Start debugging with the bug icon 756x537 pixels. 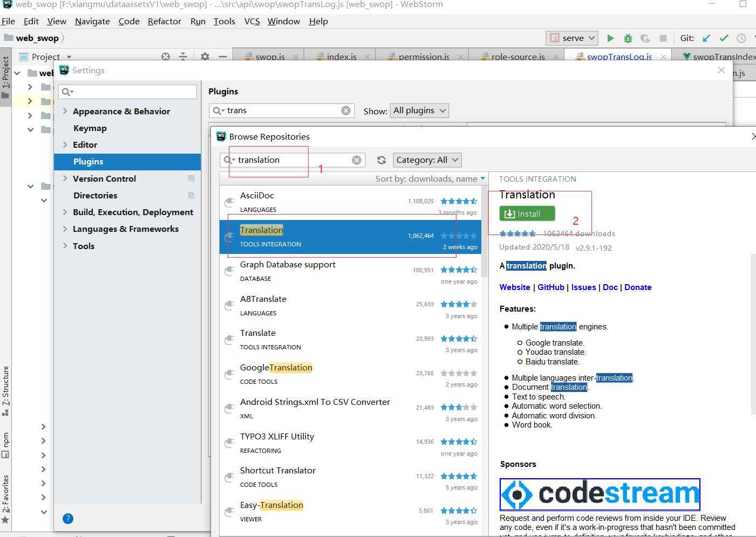[x=628, y=38]
